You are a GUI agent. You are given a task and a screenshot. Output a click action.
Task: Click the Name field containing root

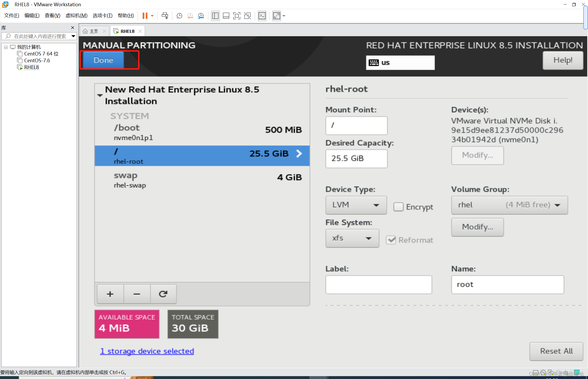(507, 284)
